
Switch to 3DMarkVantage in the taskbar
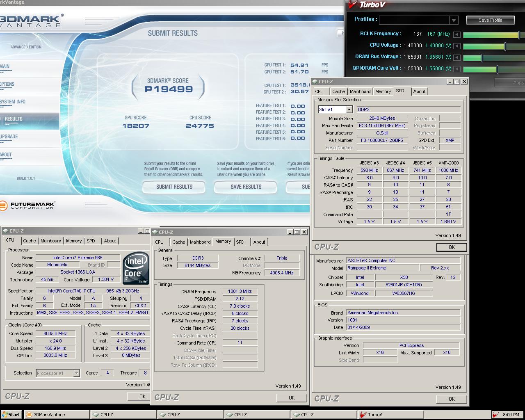(56, 415)
